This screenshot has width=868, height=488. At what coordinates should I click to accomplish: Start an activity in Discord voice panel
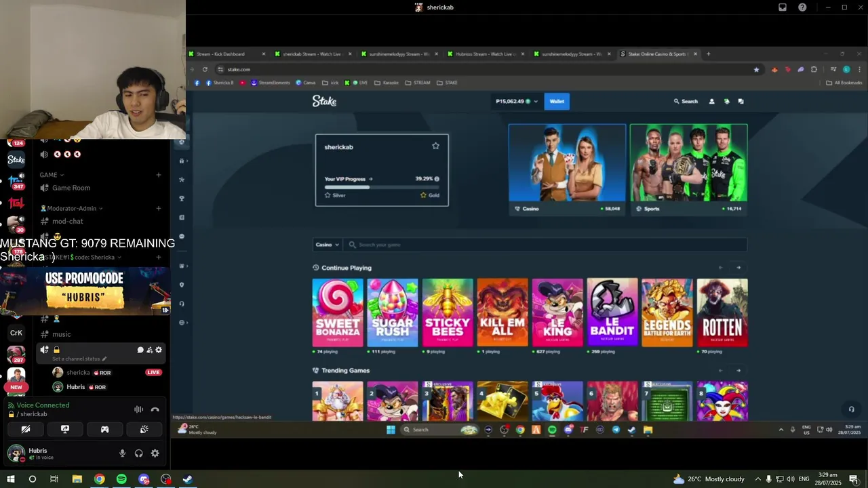[104, 429]
